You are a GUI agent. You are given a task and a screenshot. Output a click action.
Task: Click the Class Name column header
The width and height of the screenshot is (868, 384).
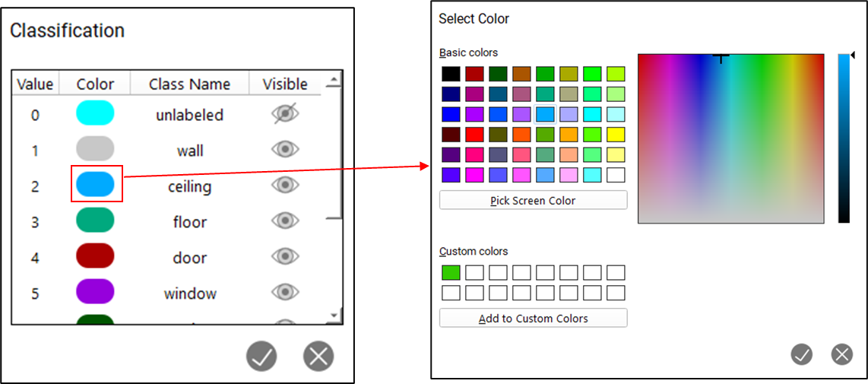pos(189,84)
